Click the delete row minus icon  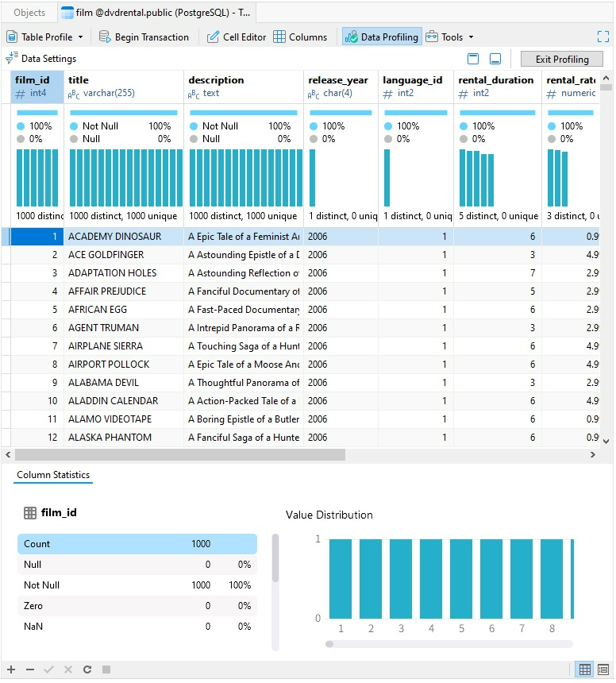click(x=30, y=669)
